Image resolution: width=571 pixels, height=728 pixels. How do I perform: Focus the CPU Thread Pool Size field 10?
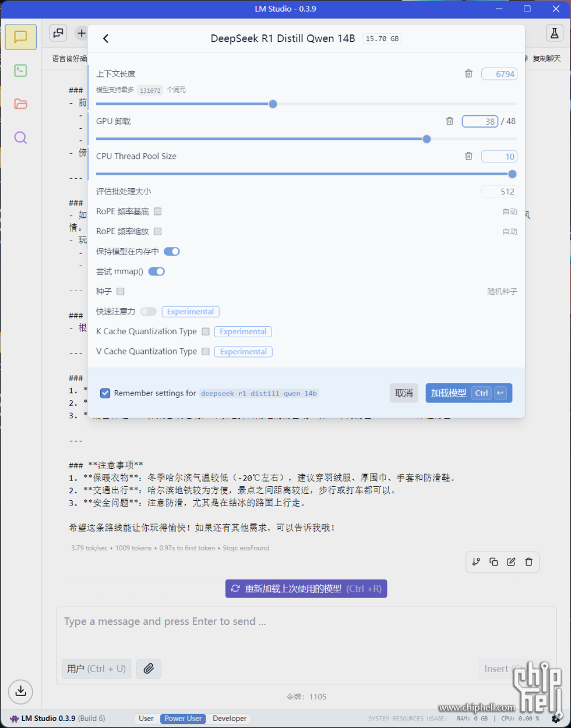[x=499, y=156]
